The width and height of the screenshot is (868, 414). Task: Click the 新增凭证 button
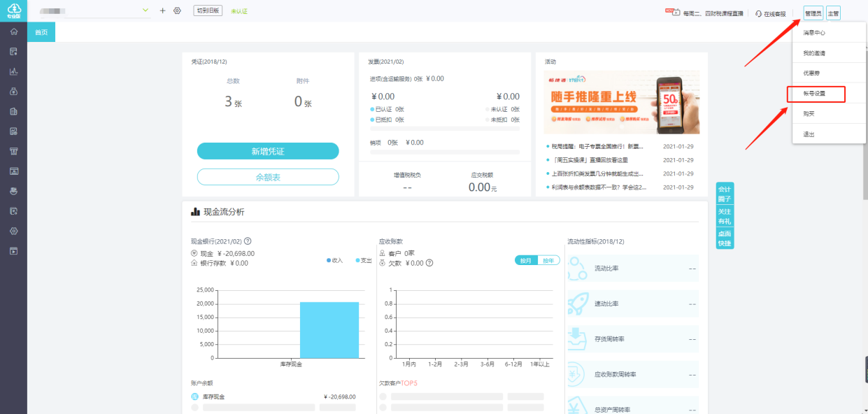click(268, 151)
